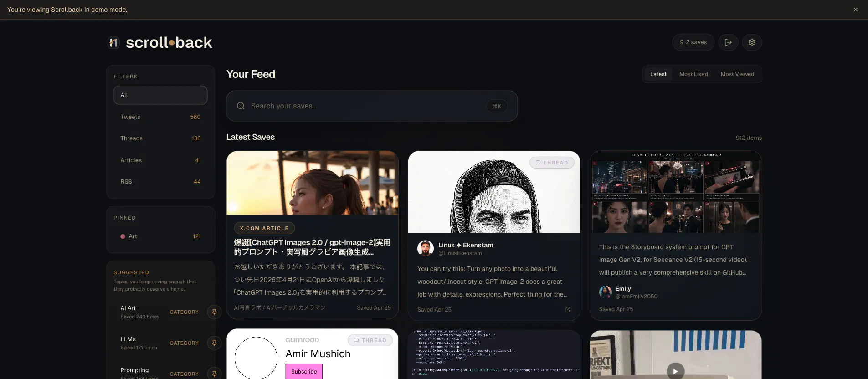Dismiss the demo mode banner
The height and width of the screenshot is (379, 868).
[855, 10]
